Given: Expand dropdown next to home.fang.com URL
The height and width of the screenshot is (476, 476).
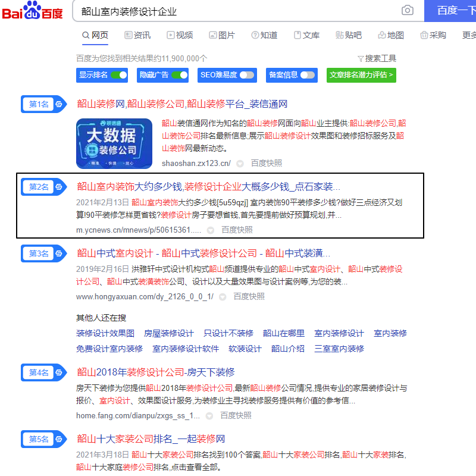Looking at the screenshot, I should point(209,416).
